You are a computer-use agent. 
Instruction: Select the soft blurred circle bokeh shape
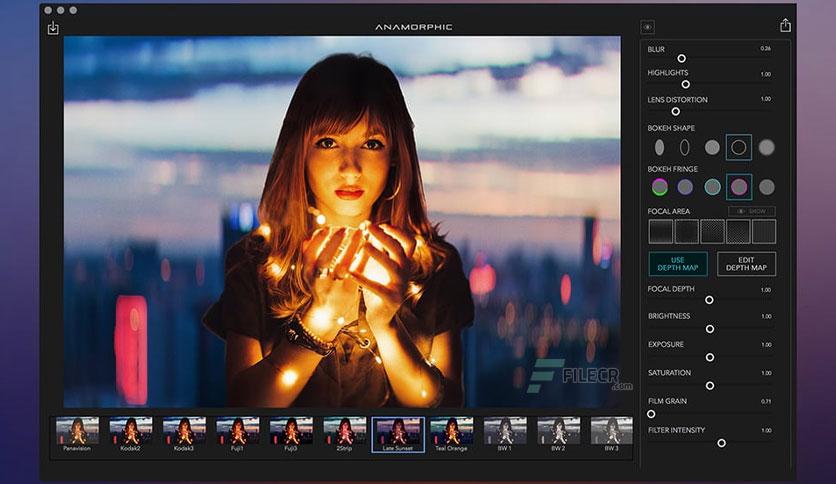tap(766, 147)
